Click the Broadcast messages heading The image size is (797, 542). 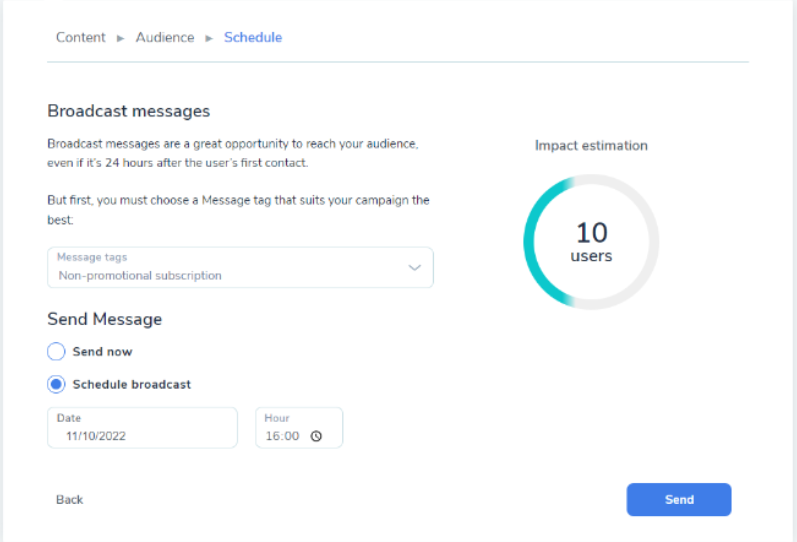(129, 111)
